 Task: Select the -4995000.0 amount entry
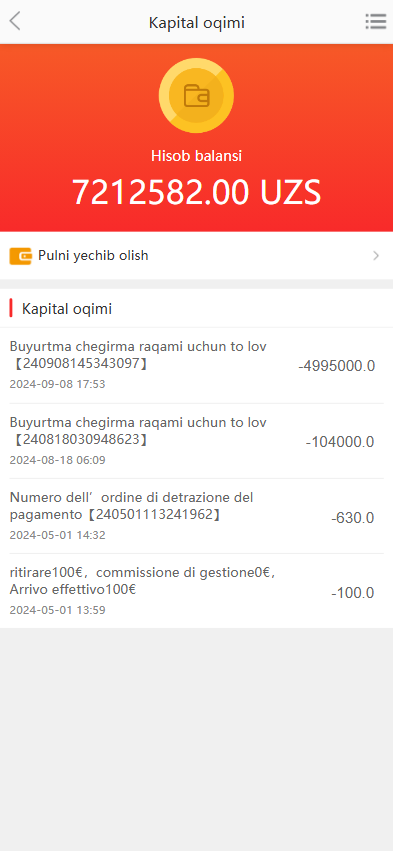(x=337, y=366)
